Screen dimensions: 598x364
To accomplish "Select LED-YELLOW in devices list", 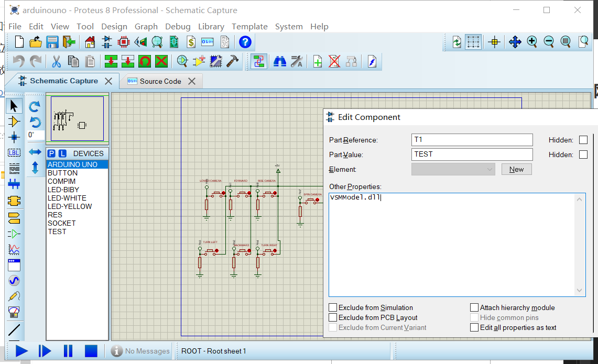I will pos(78,206).
